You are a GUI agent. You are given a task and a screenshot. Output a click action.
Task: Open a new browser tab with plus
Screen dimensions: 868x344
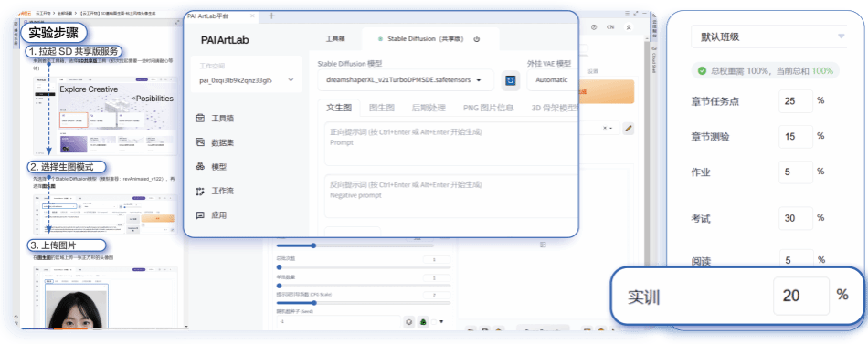pos(271,16)
